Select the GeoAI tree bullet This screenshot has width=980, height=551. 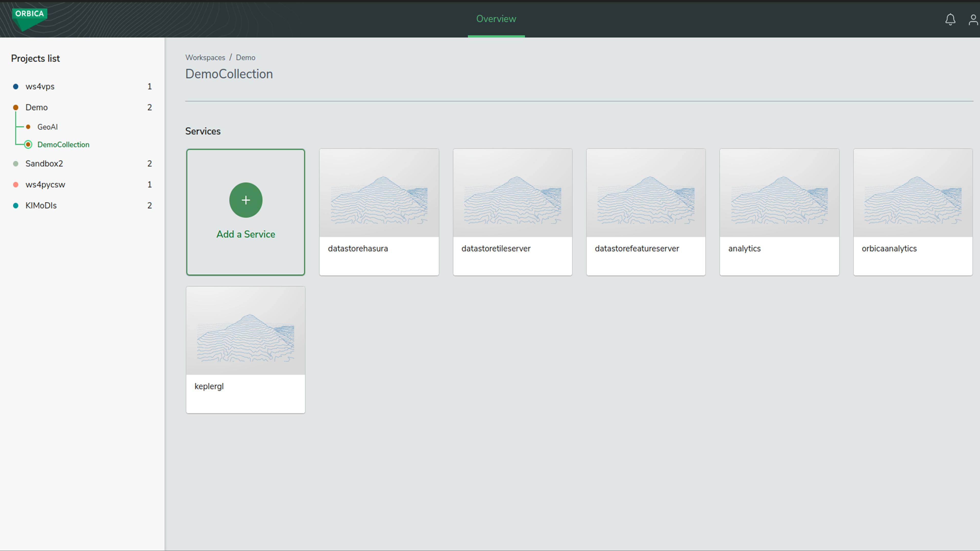pyautogui.click(x=28, y=127)
